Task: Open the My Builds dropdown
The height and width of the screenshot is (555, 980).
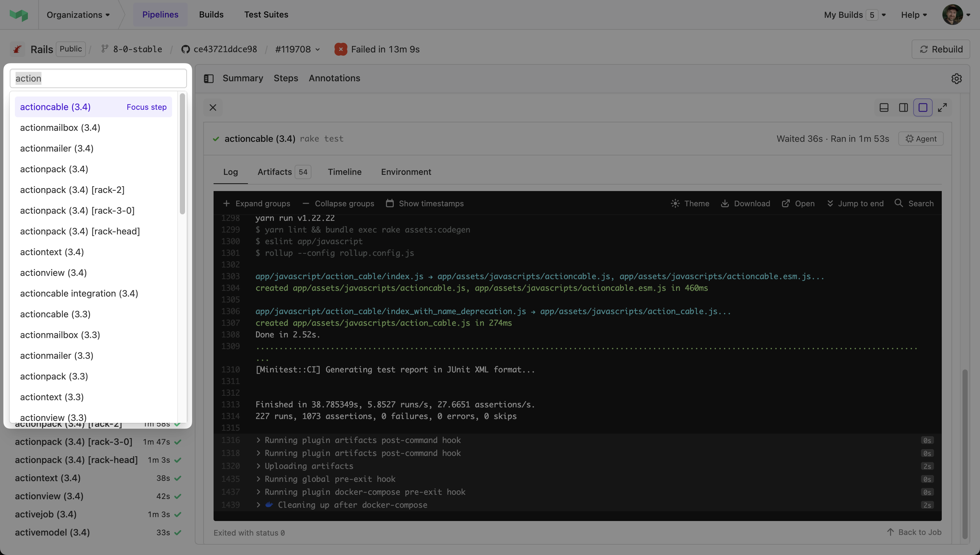Action: (x=855, y=15)
